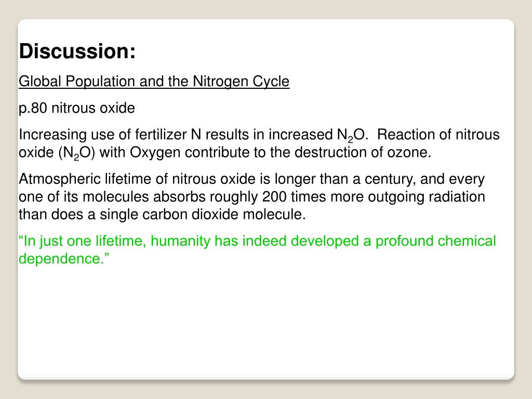The height and width of the screenshot is (399, 532).
Task: Click the words carbon dioxide molecule
Action: (248, 215)
